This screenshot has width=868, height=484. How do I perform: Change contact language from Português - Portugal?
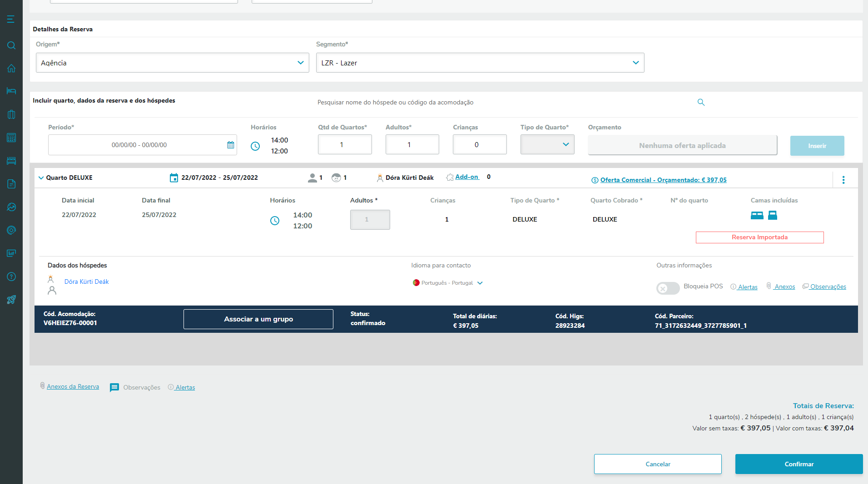point(480,283)
